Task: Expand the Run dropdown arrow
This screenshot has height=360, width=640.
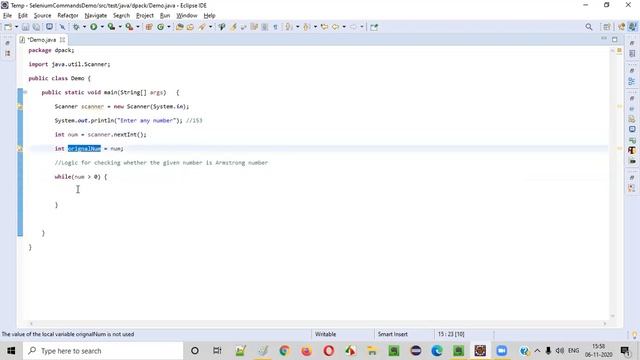Action: click(102, 27)
